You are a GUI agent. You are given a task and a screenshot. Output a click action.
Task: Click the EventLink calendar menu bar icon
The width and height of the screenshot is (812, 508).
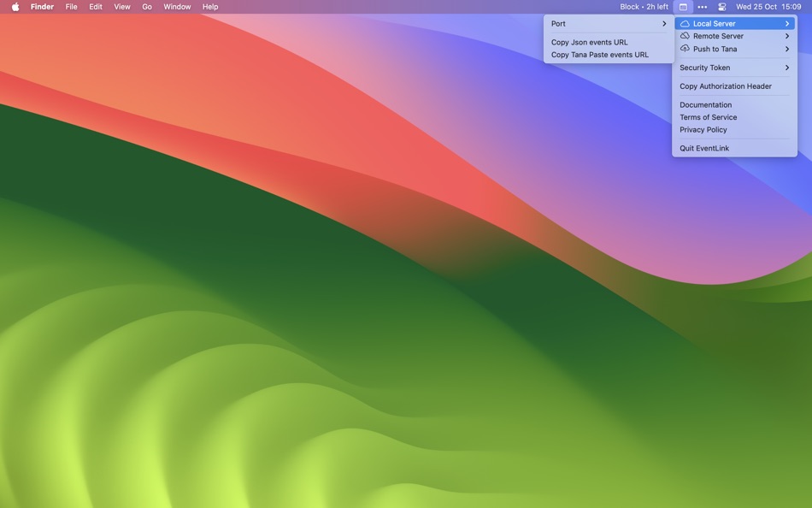[683, 7]
